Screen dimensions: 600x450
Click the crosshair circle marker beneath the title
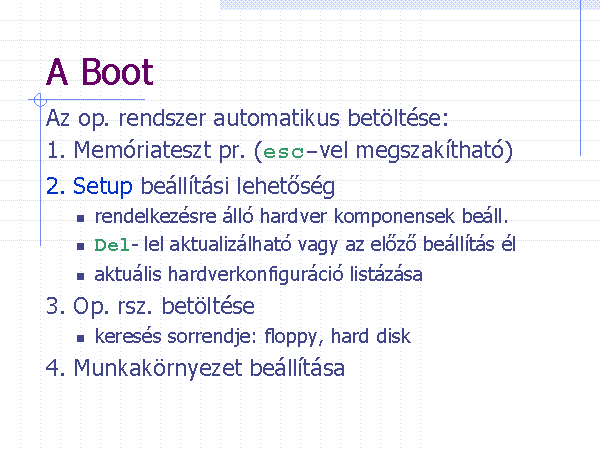pyautogui.click(x=39, y=100)
